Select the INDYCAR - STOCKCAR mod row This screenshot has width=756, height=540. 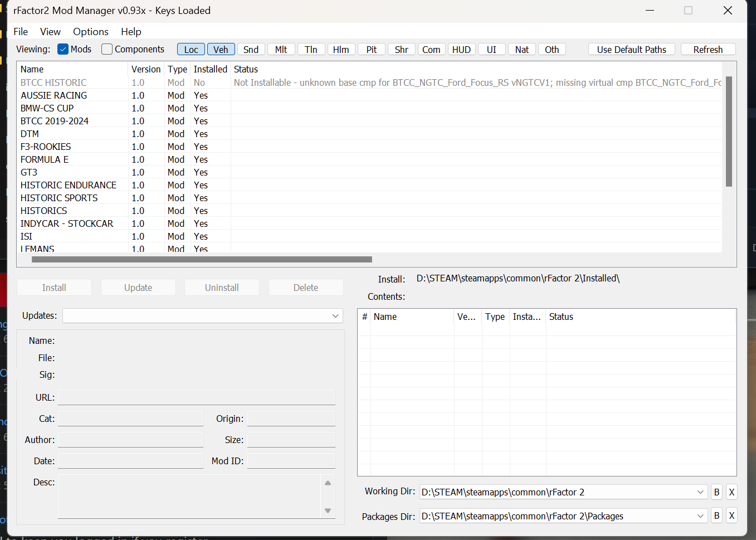pyautogui.click(x=369, y=223)
